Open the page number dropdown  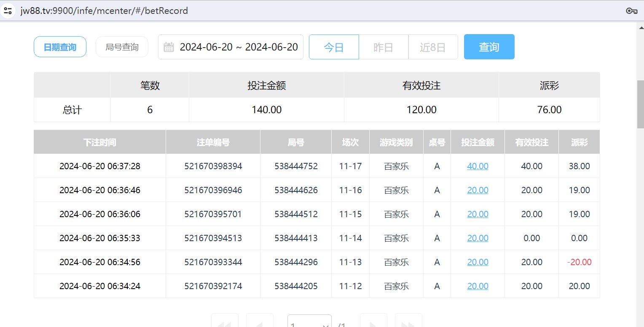[x=309, y=322]
